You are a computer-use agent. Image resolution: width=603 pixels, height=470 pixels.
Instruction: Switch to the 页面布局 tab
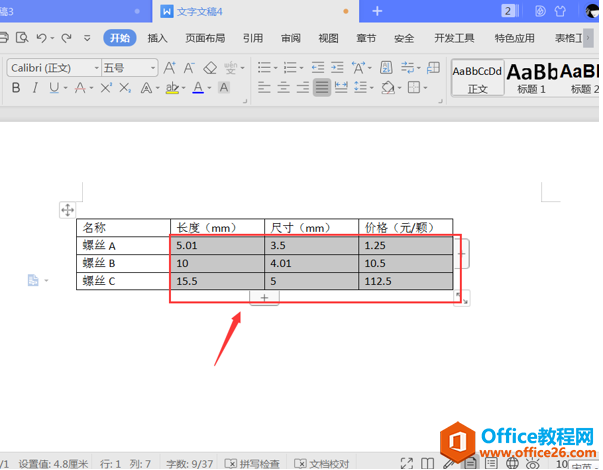point(205,38)
